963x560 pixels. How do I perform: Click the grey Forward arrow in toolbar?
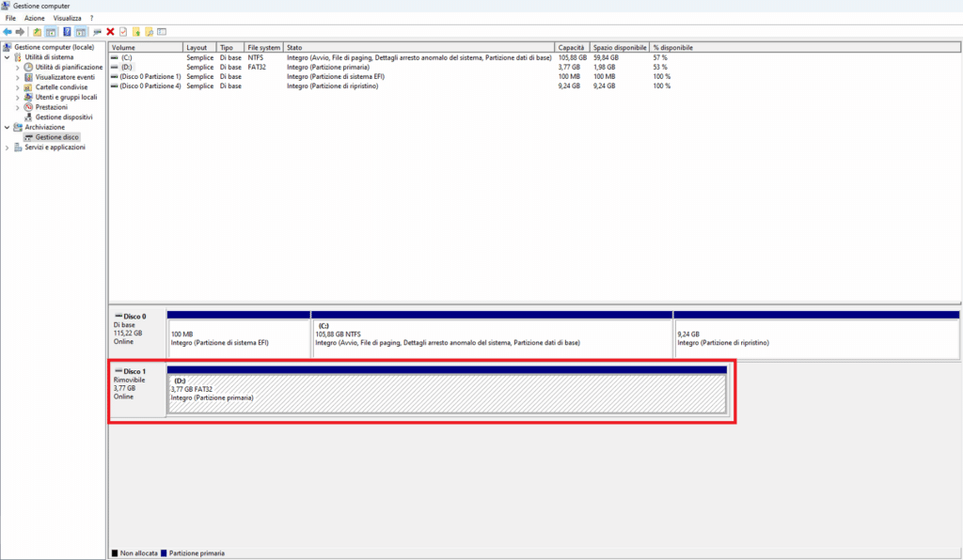[x=21, y=32]
